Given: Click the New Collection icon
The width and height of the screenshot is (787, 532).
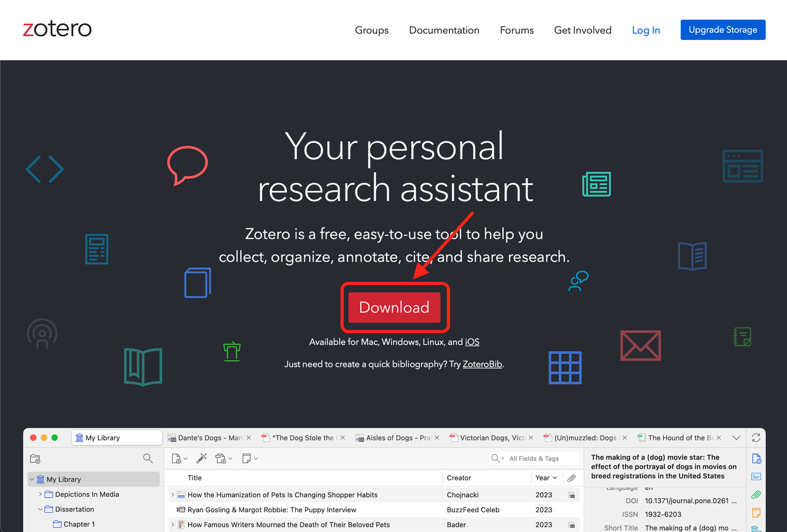Looking at the screenshot, I should point(35,458).
